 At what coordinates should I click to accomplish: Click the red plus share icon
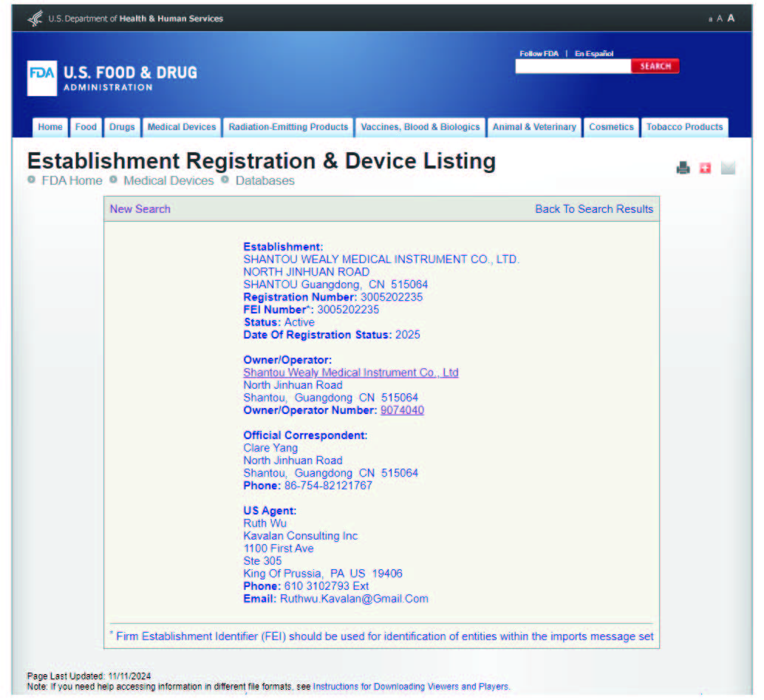(x=705, y=169)
